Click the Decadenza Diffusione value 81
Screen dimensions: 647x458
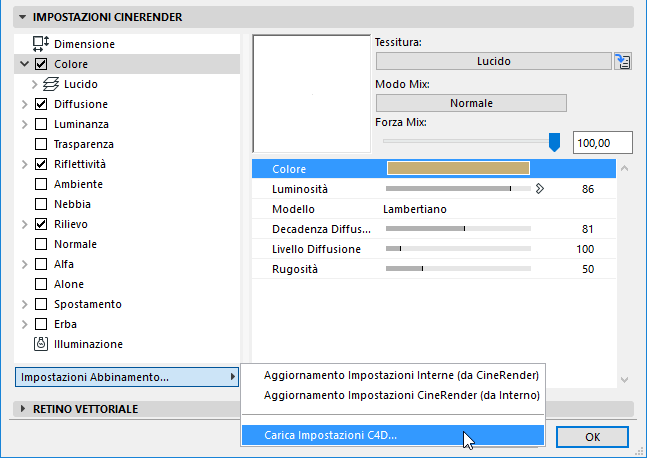coord(588,229)
